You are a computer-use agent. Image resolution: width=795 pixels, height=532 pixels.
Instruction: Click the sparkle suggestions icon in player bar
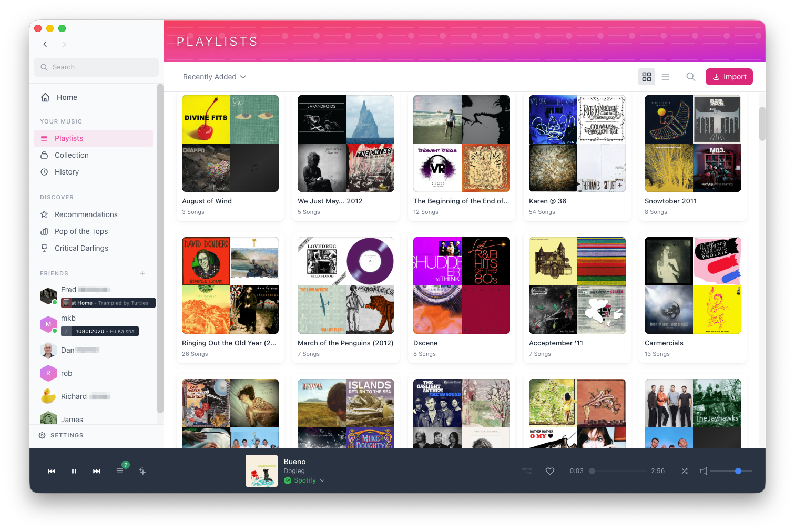142,471
